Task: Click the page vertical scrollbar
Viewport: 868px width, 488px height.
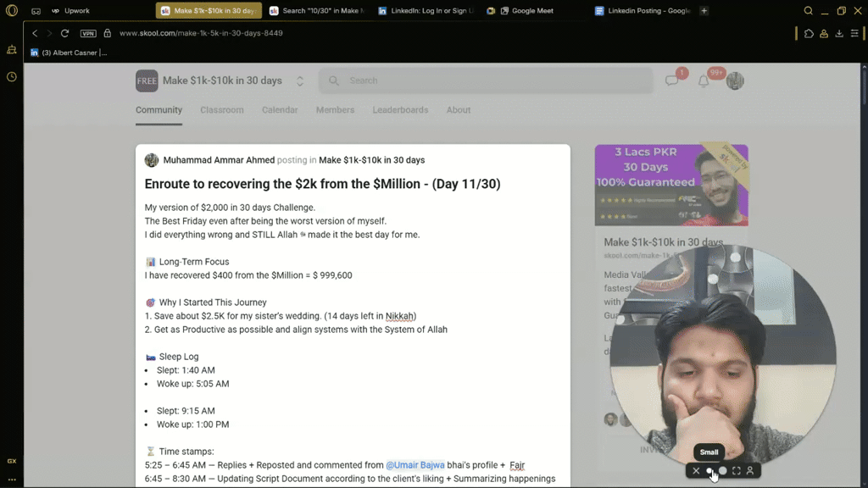Action: click(x=864, y=86)
